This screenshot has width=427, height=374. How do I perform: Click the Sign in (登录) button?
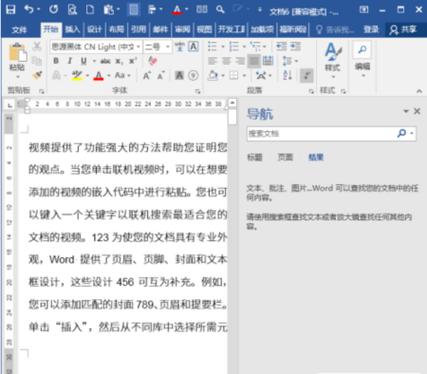tap(371, 30)
